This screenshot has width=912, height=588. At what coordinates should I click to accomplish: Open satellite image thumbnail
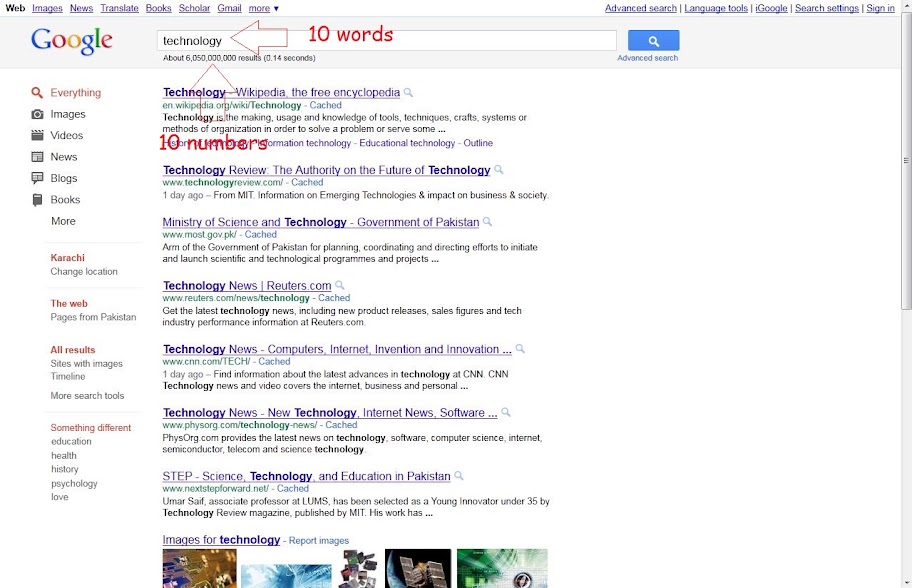418,568
